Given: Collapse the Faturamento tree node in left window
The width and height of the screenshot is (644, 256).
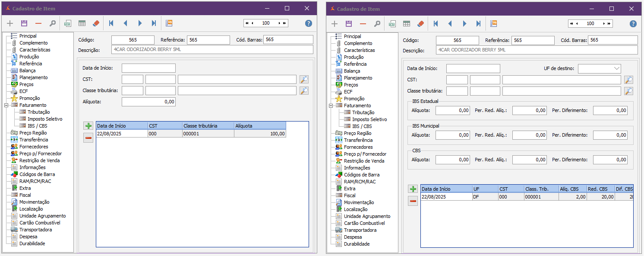Looking at the screenshot, I should (x=6, y=105).
